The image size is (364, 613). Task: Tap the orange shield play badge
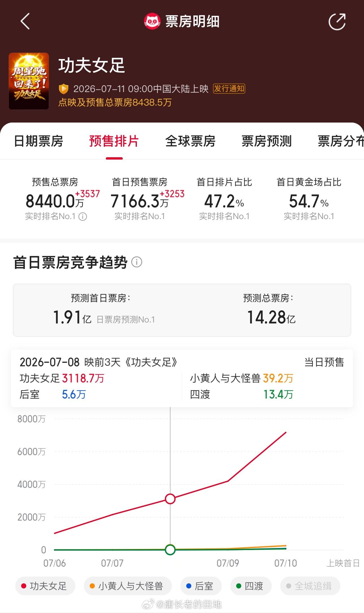click(x=63, y=89)
